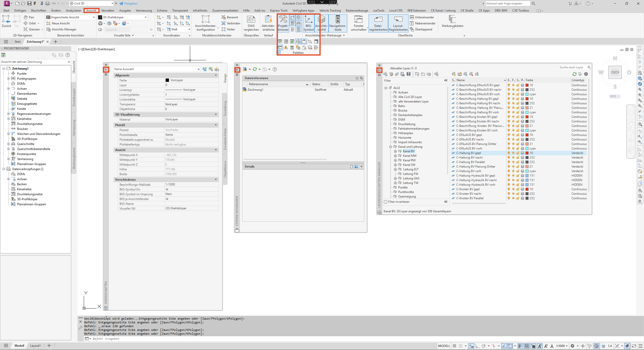Viewport: 644px width, 350px height.
Task: Toggle the Navigationsleiste ribbon button
Action: pyautogui.click(x=338, y=23)
